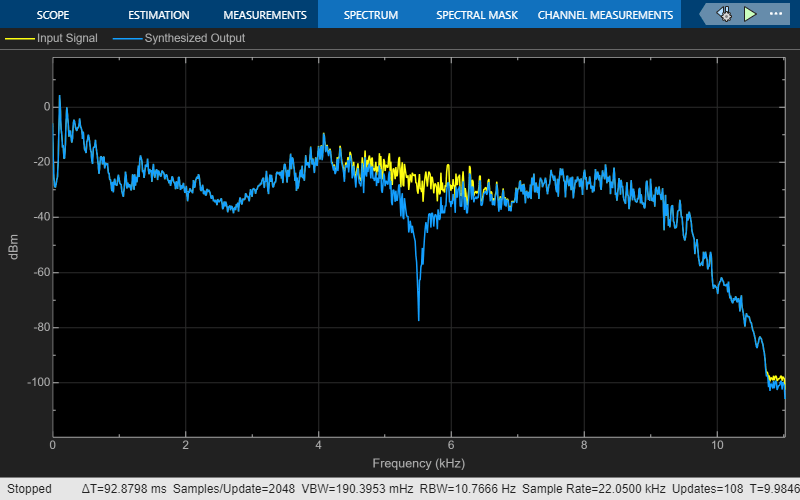The image size is (800, 500).
Task: Toggle the Input Signal legend entry
Action: 51,38
